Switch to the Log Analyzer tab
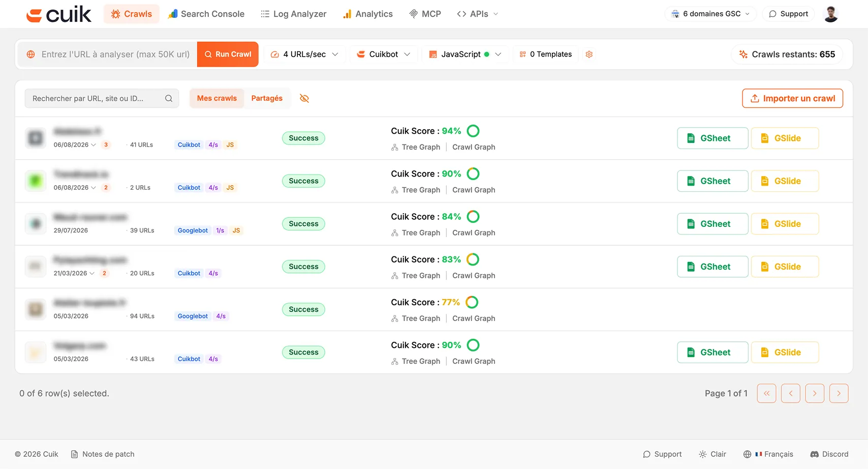The image size is (868, 469). pos(293,14)
